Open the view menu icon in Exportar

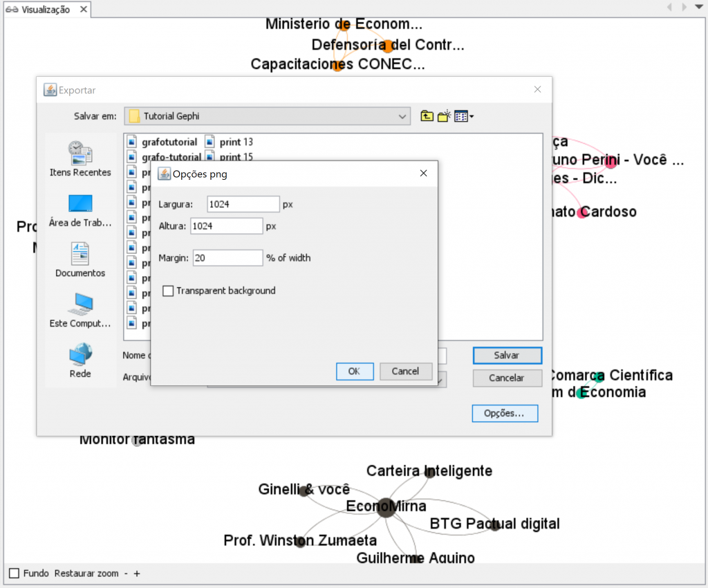tap(464, 116)
